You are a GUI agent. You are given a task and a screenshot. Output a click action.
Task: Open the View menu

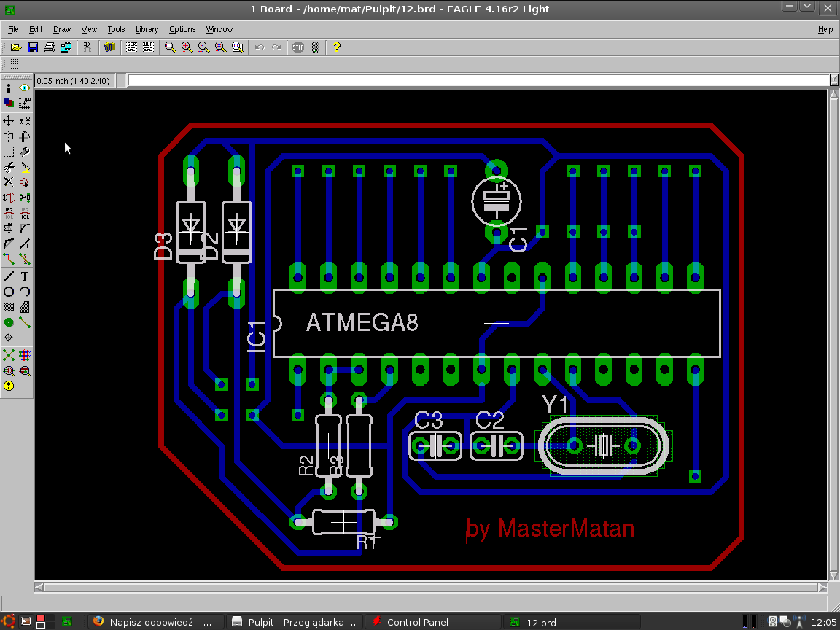(x=89, y=29)
